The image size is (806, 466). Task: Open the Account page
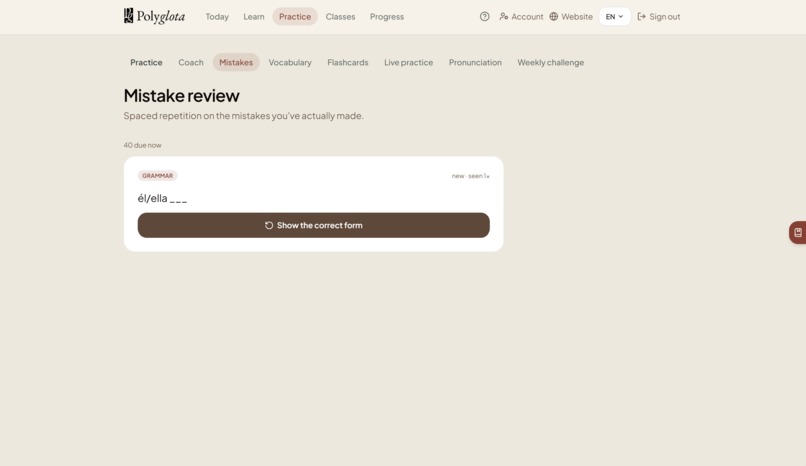[521, 16]
